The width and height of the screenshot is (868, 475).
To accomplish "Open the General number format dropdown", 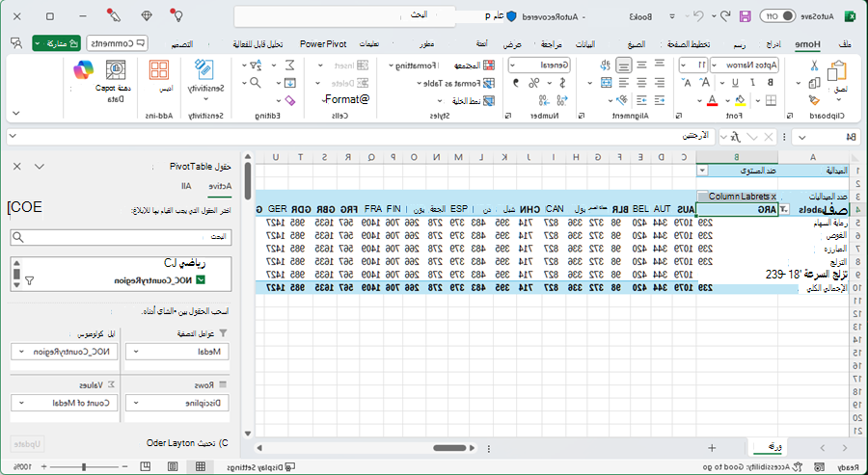I will coord(513,66).
